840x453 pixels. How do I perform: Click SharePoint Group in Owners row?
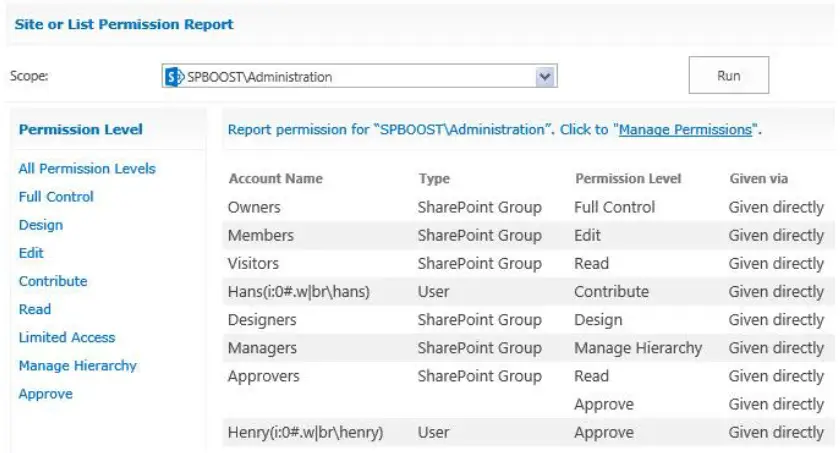coord(479,207)
